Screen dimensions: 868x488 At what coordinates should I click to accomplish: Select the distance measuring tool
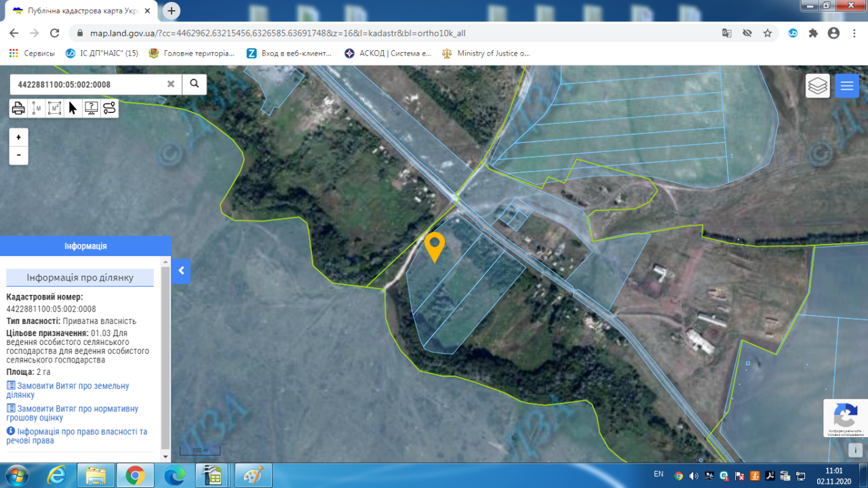click(37, 108)
